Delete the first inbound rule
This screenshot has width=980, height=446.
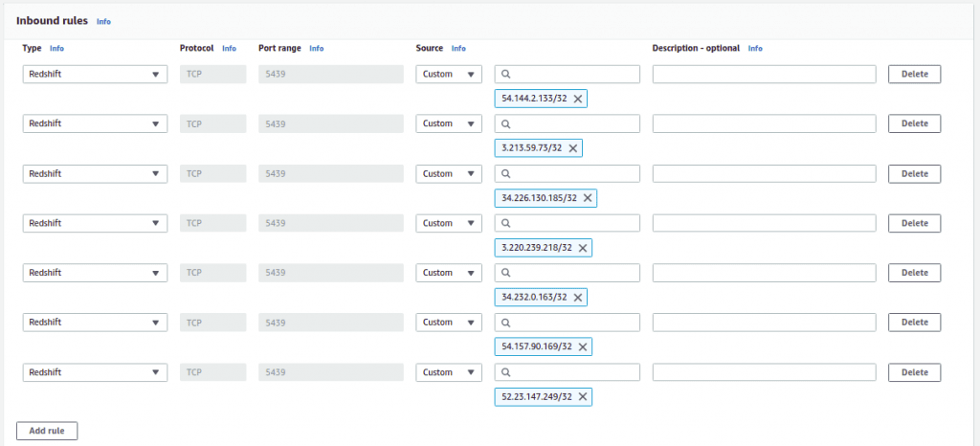point(914,75)
